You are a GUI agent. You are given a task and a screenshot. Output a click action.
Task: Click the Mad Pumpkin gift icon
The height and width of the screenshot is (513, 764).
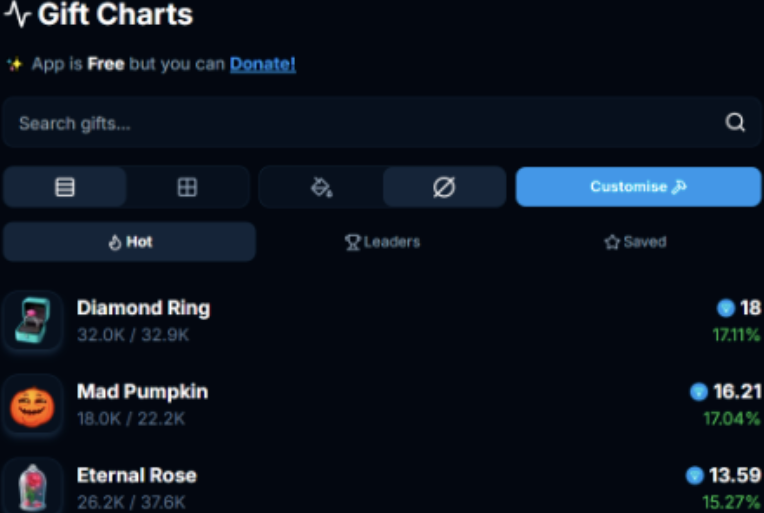[33, 405]
